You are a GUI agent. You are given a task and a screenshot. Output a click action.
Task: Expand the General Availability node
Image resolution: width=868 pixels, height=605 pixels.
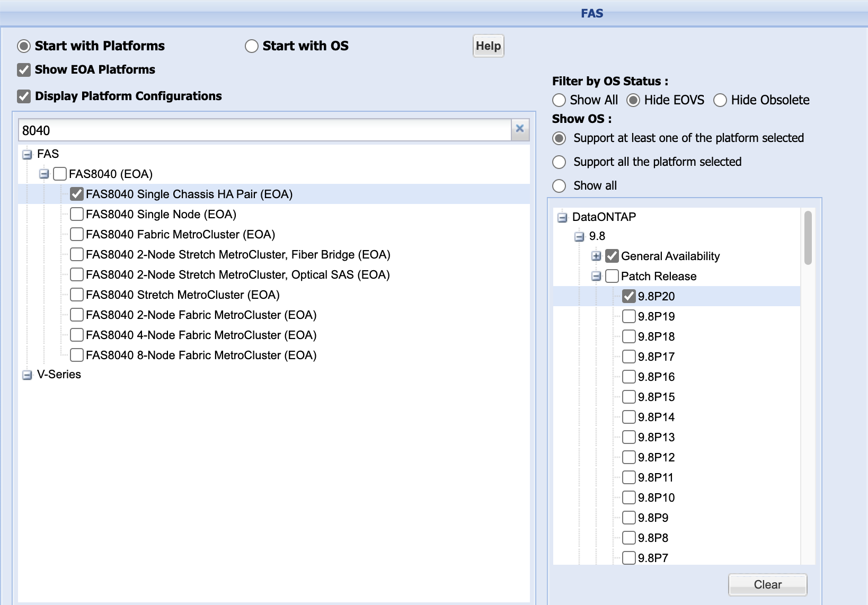pyautogui.click(x=596, y=256)
